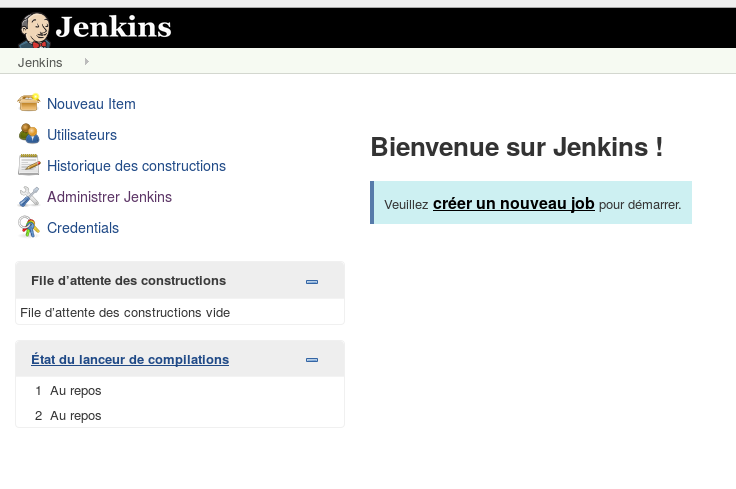Image resolution: width=736 pixels, height=489 pixels.
Task: Open the État du lanceur de compilations link
Action: click(x=130, y=359)
